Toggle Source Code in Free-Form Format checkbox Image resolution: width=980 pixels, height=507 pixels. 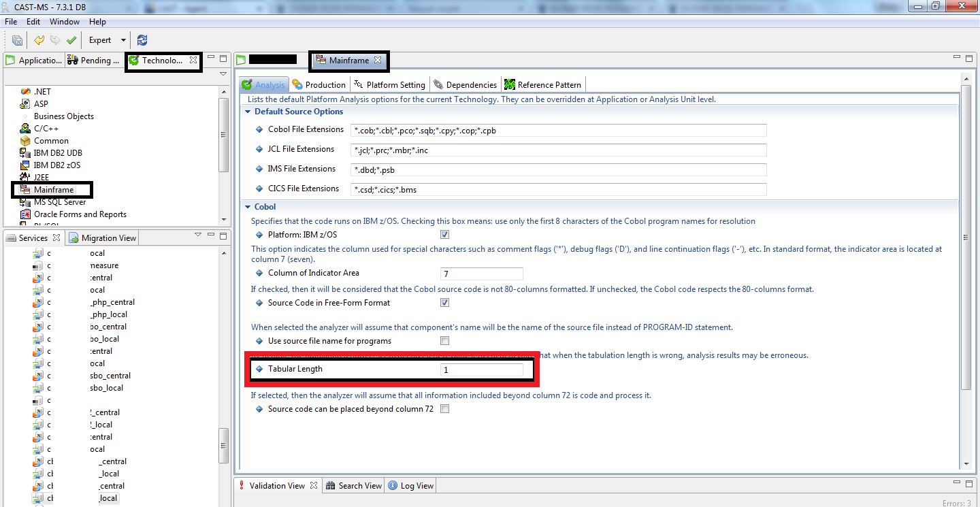click(444, 303)
